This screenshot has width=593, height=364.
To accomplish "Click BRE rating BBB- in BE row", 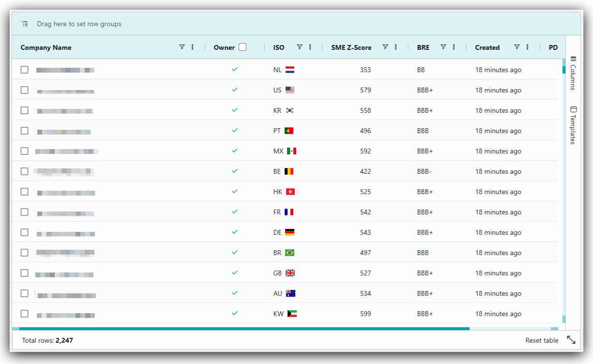I will [x=425, y=171].
